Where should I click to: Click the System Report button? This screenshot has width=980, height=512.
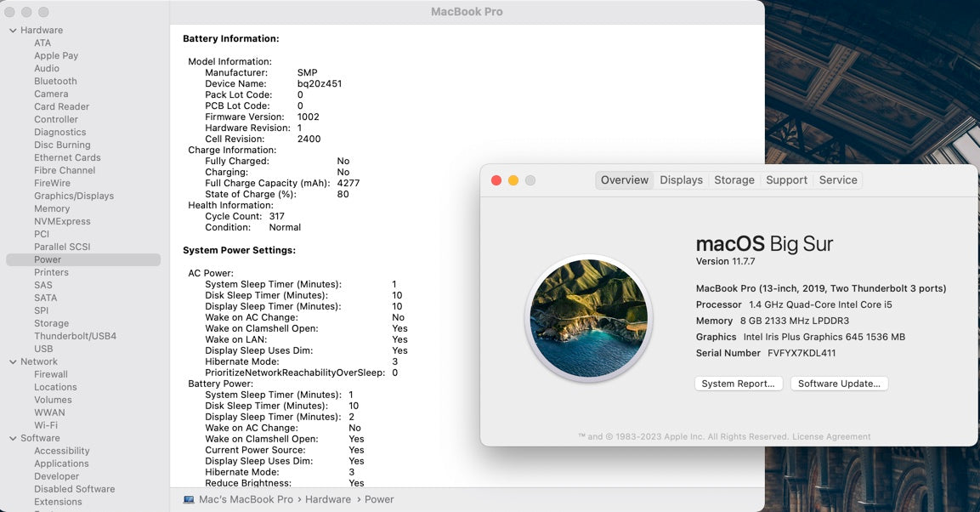tap(738, 384)
